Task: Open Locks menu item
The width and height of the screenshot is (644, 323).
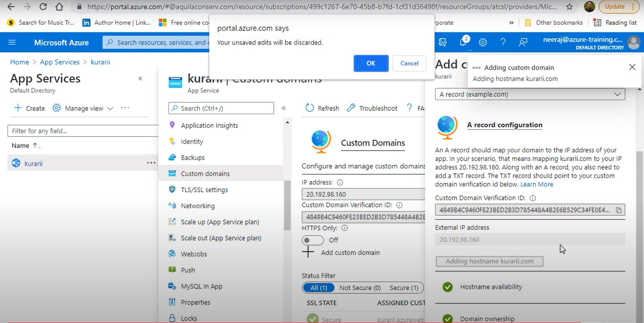Action: tap(189, 318)
